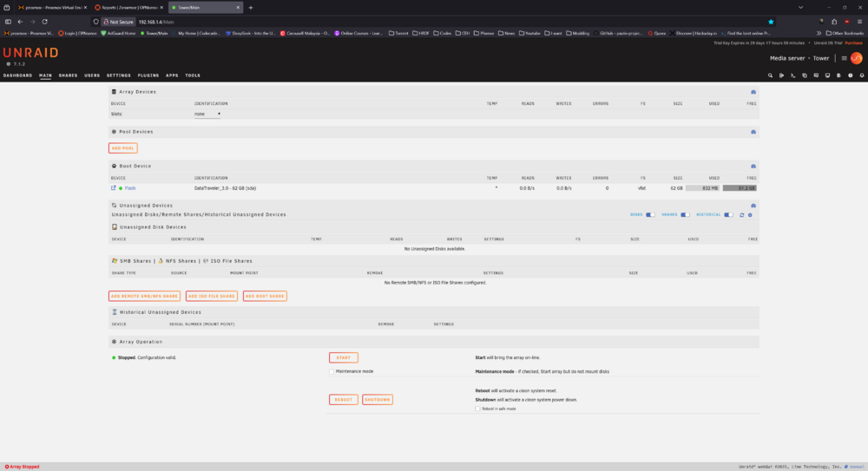The image size is (868, 471).
Task: Open the list all tabs dropdown arrow
Action: coord(800,7)
